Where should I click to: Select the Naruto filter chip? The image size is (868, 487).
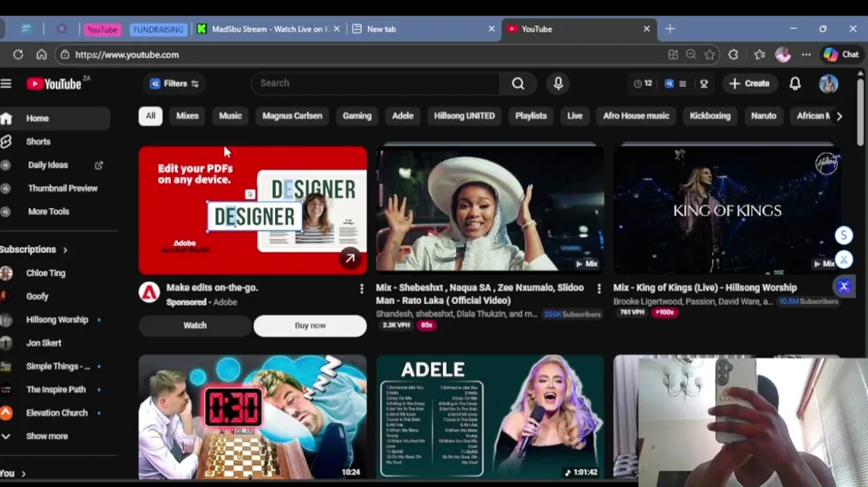pyautogui.click(x=764, y=116)
